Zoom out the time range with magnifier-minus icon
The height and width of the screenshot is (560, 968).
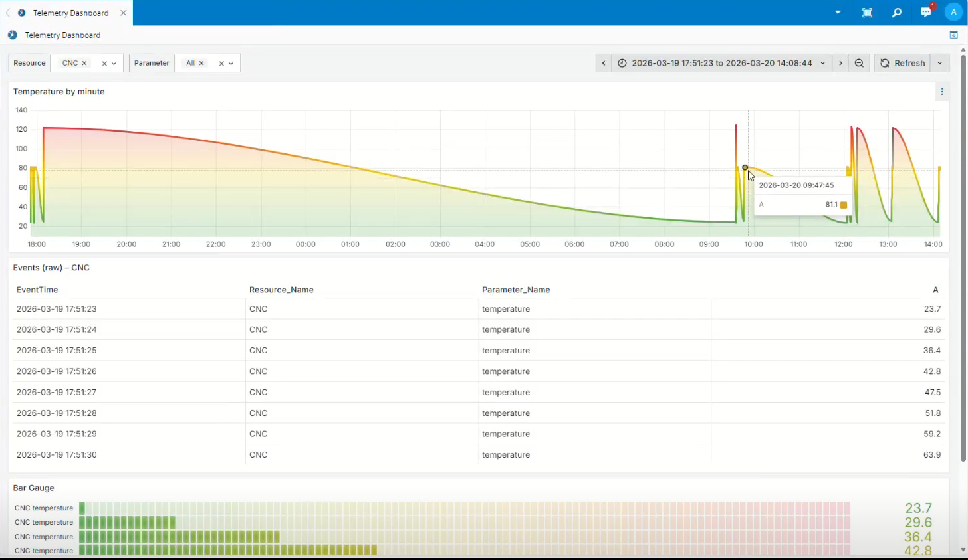click(x=859, y=63)
